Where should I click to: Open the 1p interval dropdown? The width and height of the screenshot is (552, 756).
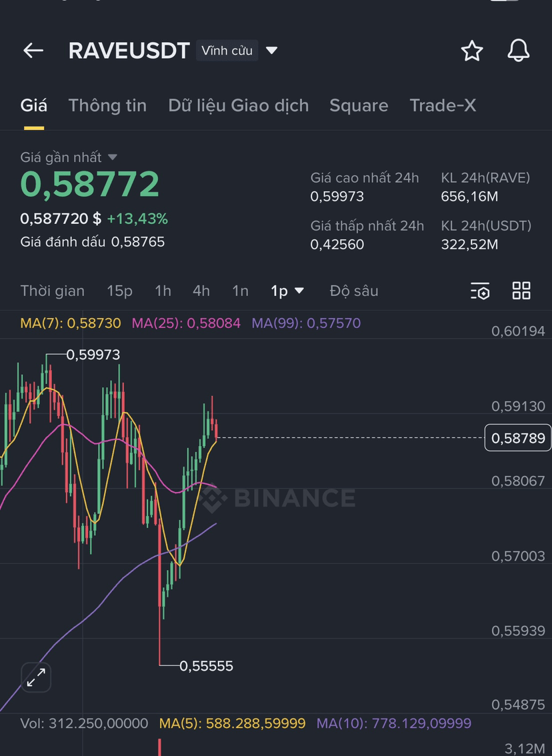coord(287,291)
